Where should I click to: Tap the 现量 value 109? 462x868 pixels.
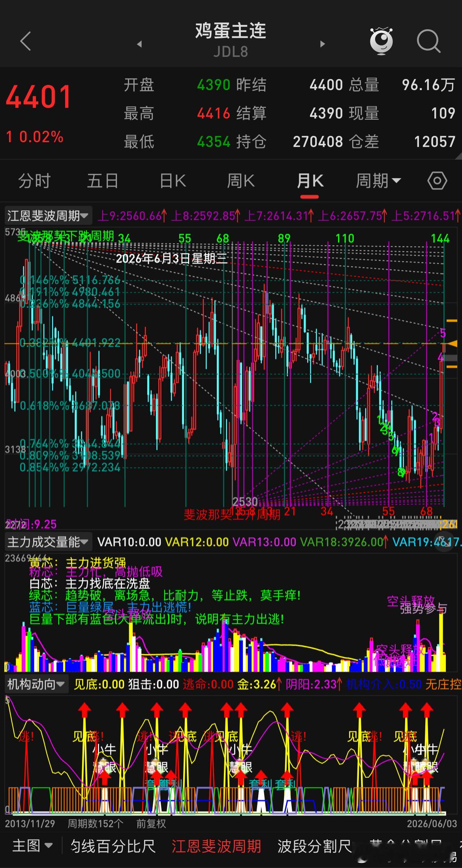(x=443, y=113)
